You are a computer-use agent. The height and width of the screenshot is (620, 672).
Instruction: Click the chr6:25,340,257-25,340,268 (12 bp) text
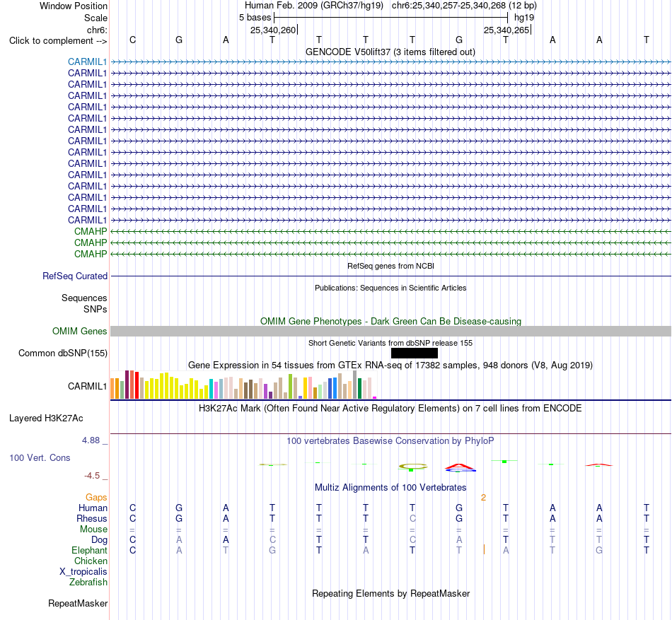pos(464,6)
